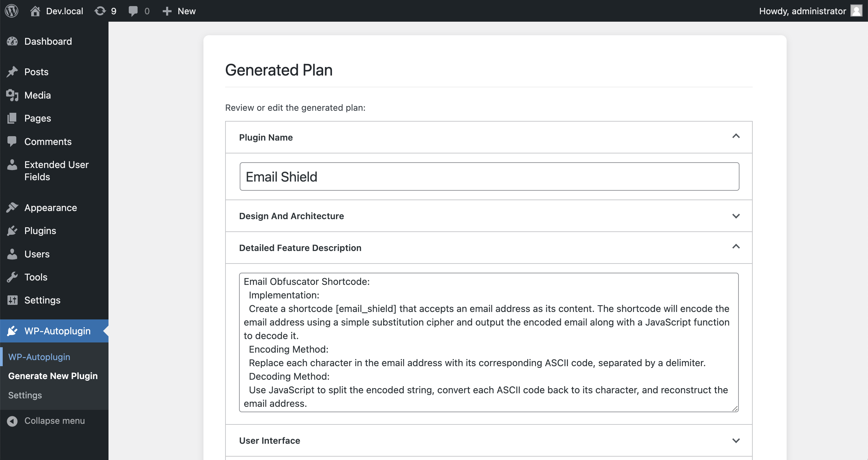Click the comments bubble icon in admin bar

tap(133, 11)
